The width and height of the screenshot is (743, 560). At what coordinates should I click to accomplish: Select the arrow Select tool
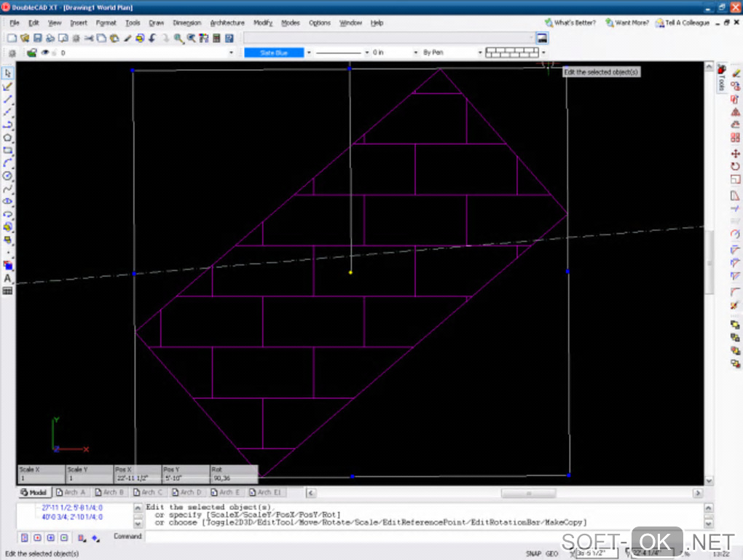[x=8, y=73]
